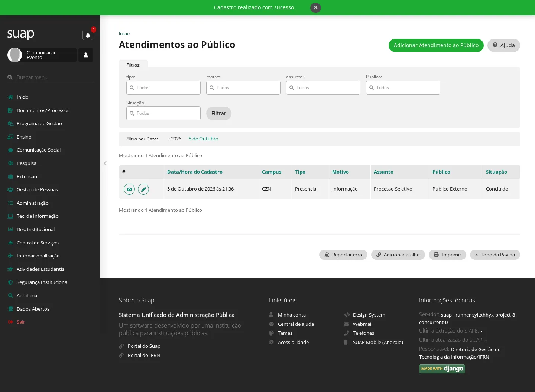Dismiss the success message with X
The width and height of the screenshot is (535, 392).
[x=315, y=7]
